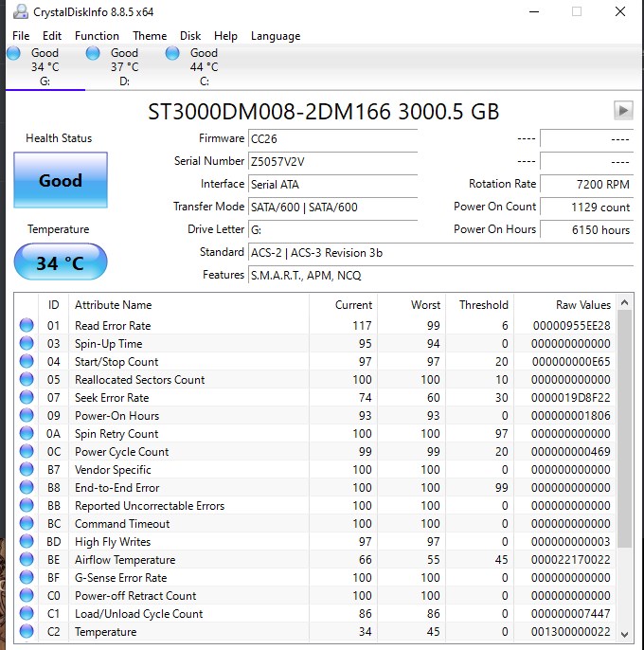Open the Theme menu
This screenshot has width=644, height=650.
150,36
